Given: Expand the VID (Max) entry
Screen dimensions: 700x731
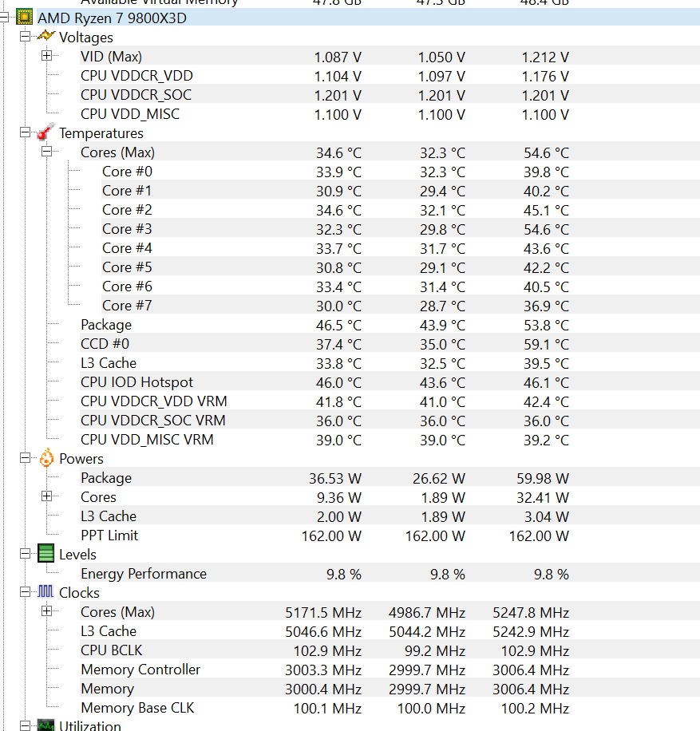Looking at the screenshot, I should (x=46, y=56).
